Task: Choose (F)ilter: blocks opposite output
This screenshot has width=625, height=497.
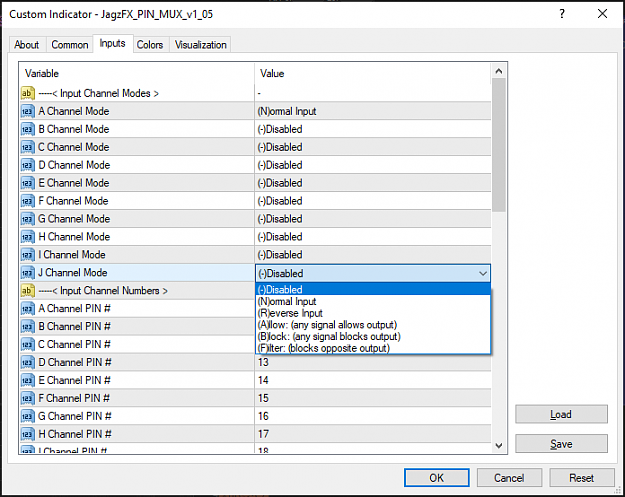Action: pos(373,348)
